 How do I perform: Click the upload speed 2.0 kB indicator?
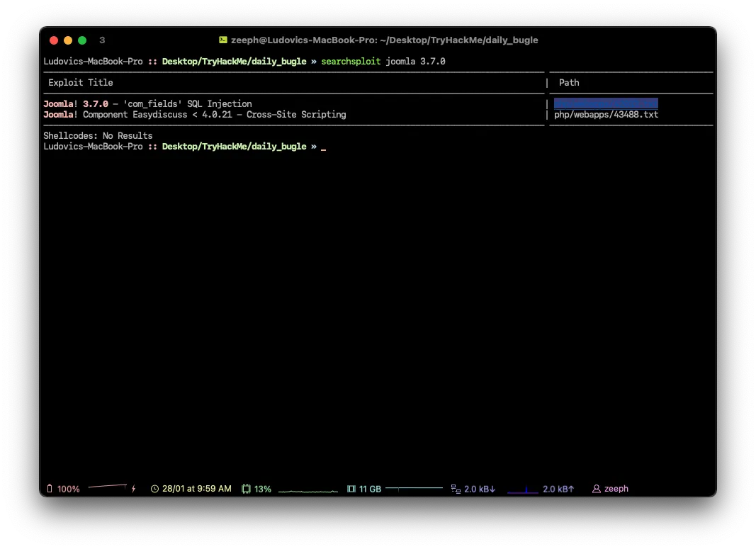pyautogui.click(x=558, y=489)
